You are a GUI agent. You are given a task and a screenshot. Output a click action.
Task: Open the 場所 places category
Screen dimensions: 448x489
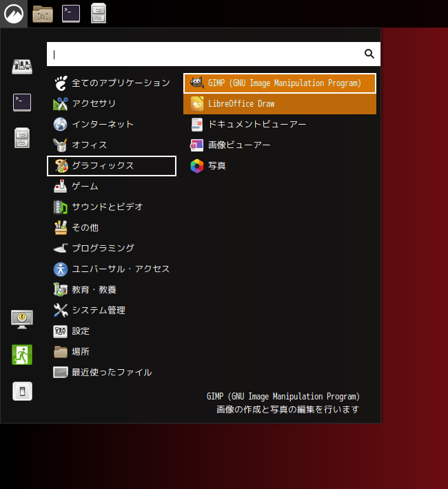point(112,352)
